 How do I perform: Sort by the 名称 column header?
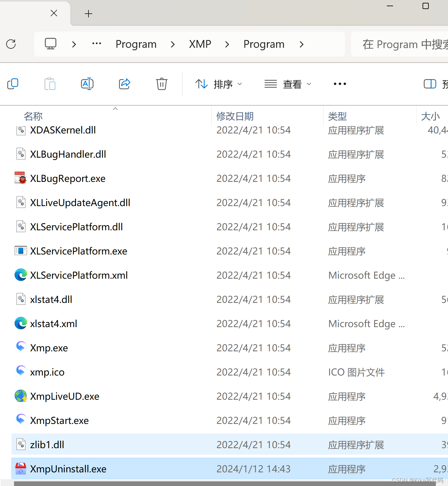33,116
